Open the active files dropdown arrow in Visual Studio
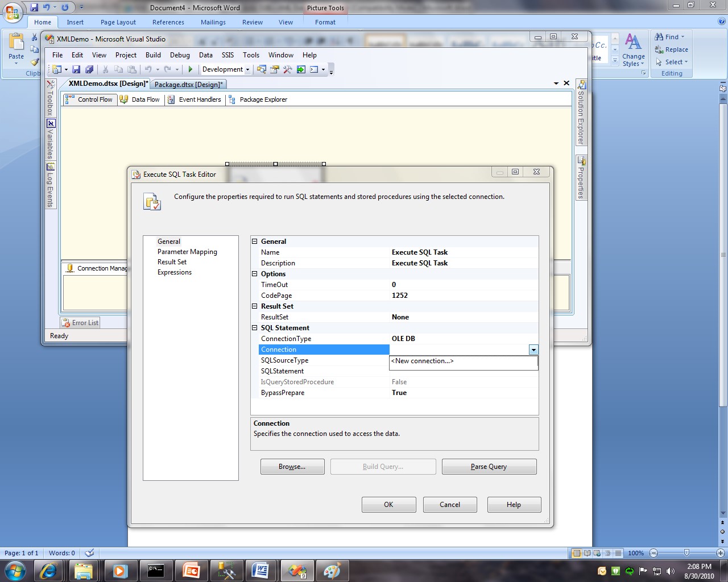Viewport: 728px width, 582px height. tap(556, 84)
